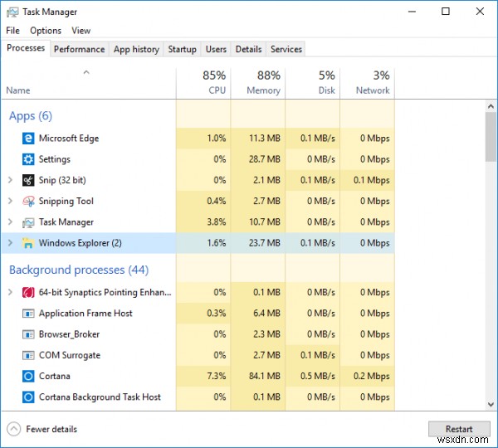Image resolution: width=498 pixels, height=448 pixels.
Task: Select the Settings process name
Action: coord(54,159)
